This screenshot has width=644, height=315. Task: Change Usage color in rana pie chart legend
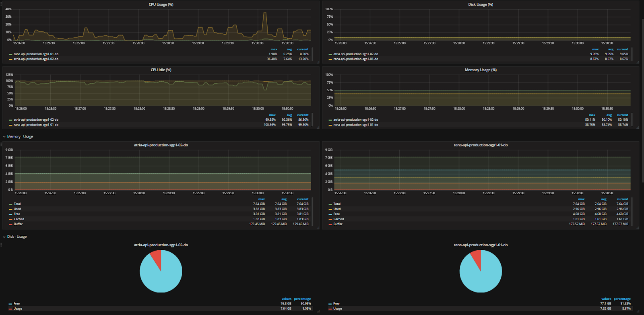tap(330, 309)
